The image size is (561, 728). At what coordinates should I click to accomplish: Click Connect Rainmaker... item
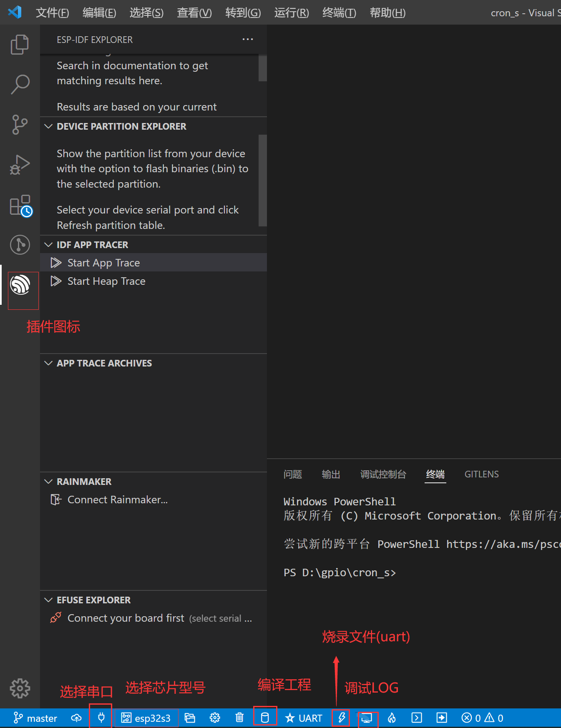coord(117,500)
